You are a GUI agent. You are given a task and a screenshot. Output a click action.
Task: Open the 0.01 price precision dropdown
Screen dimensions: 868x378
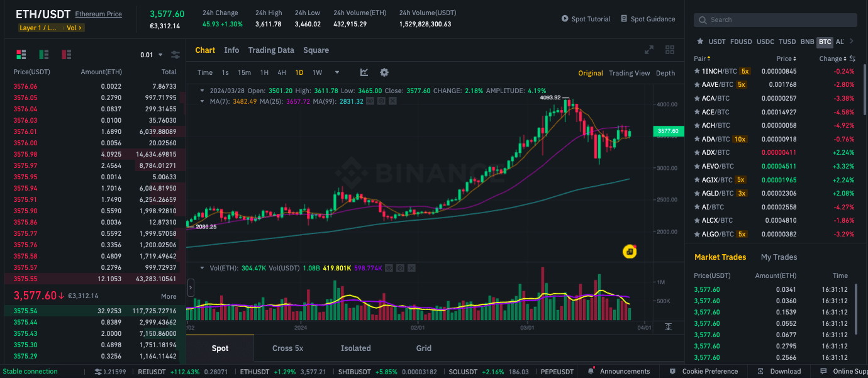click(x=151, y=55)
